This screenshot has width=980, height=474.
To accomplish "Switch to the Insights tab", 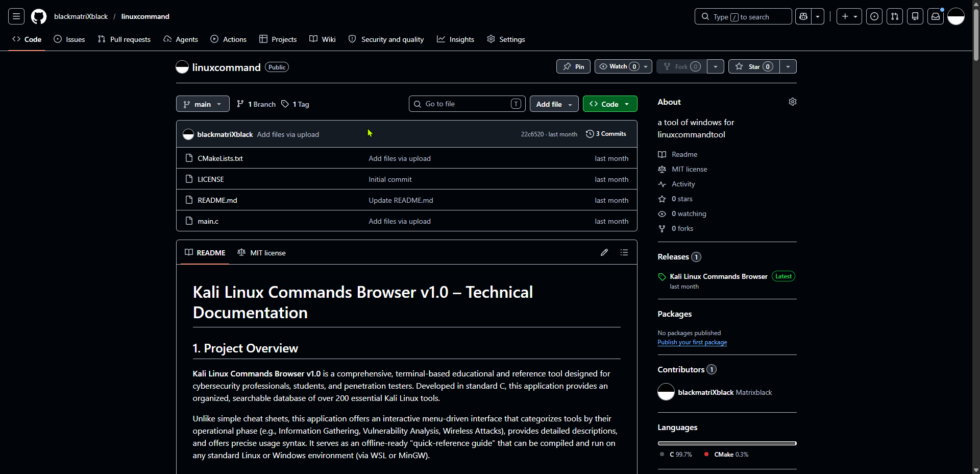I will tap(456, 39).
